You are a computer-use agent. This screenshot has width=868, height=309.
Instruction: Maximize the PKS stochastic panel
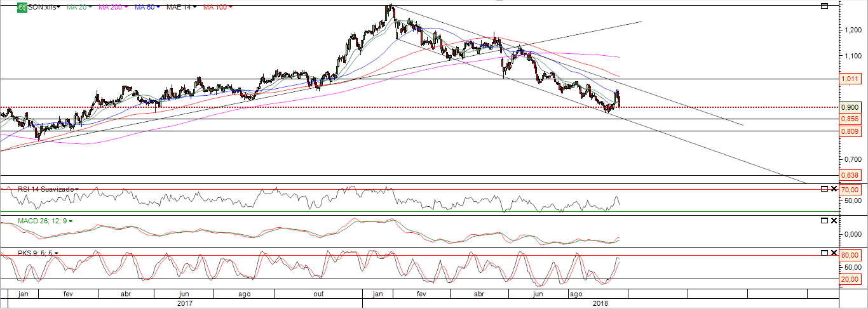click(825, 253)
